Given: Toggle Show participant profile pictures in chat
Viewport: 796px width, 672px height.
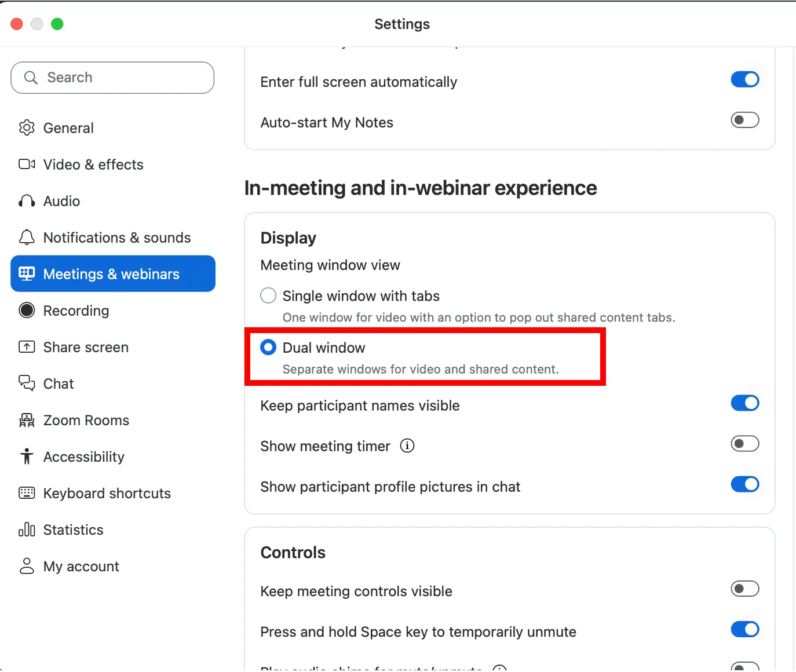Looking at the screenshot, I should pyautogui.click(x=745, y=484).
